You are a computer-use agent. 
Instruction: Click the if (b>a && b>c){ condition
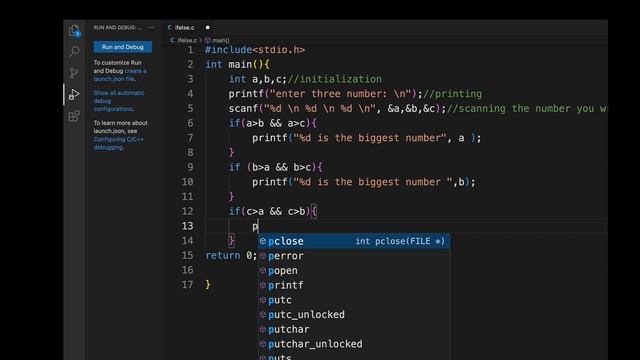point(276,167)
